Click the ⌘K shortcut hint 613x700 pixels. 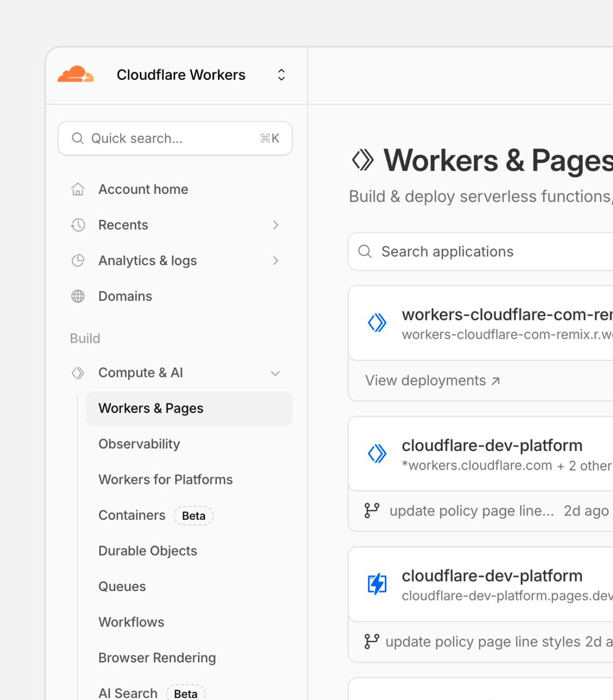click(269, 138)
